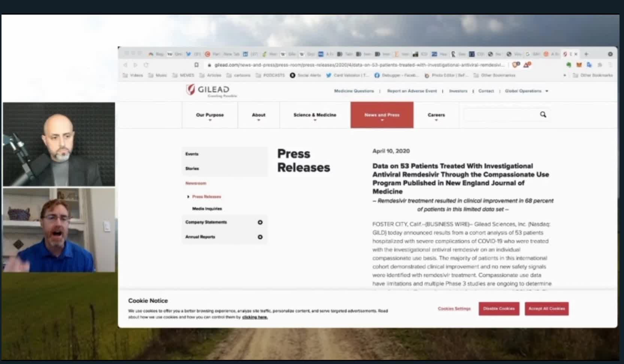Image resolution: width=624 pixels, height=364 pixels.
Task: Open a new tab with the plus button
Action: click(586, 54)
